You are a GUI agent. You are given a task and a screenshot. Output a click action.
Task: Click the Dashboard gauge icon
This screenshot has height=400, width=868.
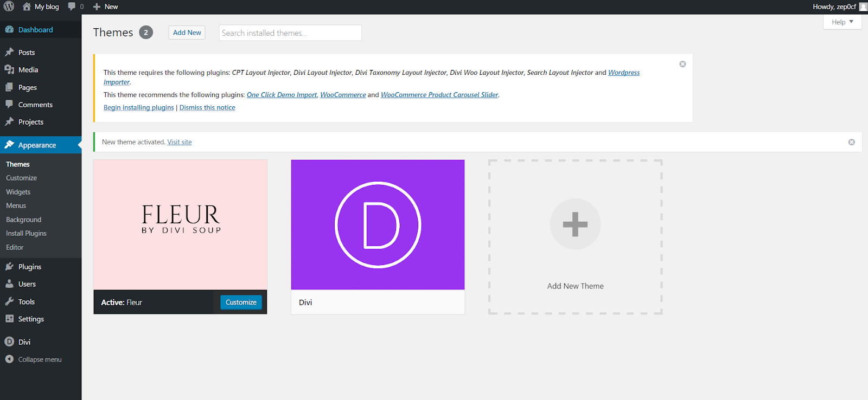pos(9,29)
